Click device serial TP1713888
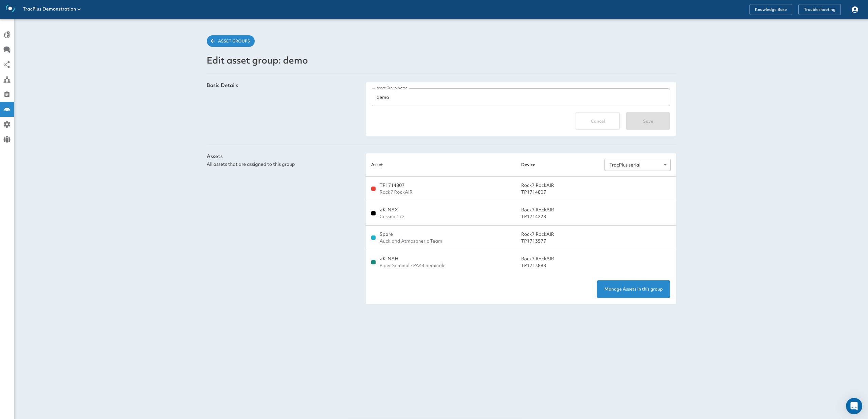Screen dimensions: 868x419 coord(534,265)
